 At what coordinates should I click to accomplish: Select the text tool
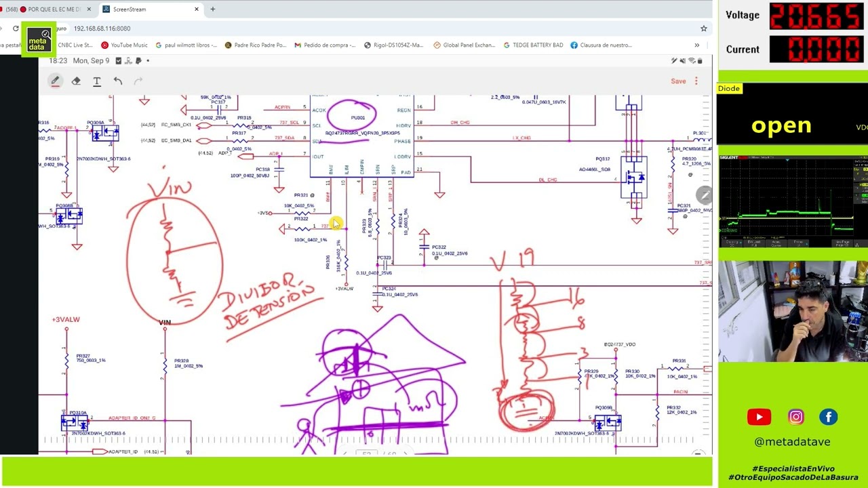tap(97, 81)
